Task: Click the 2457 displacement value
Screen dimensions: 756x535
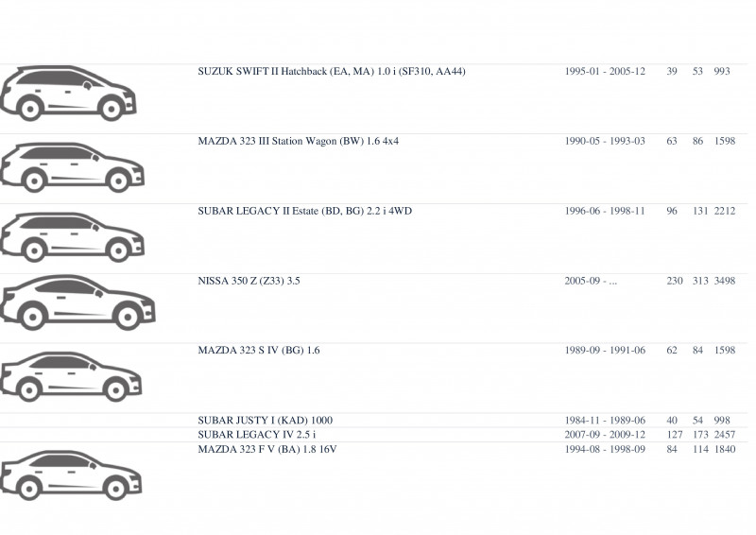Action: (725, 435)
